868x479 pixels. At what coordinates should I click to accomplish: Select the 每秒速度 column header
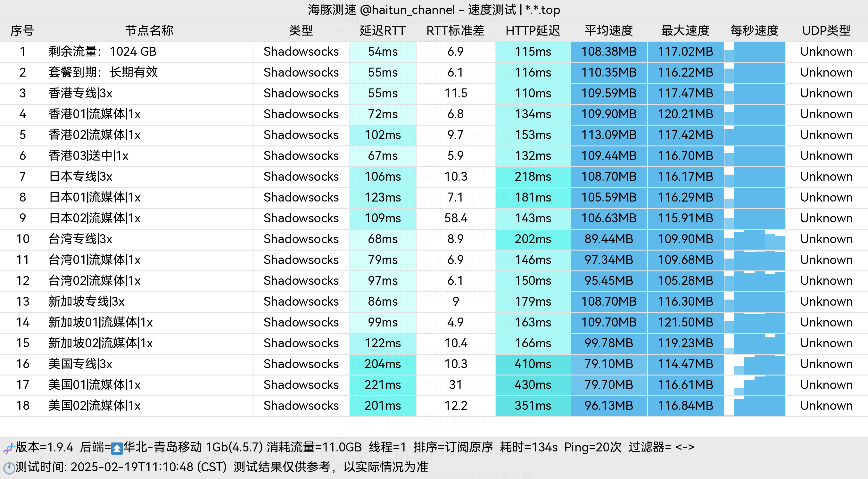click(755, 31)
